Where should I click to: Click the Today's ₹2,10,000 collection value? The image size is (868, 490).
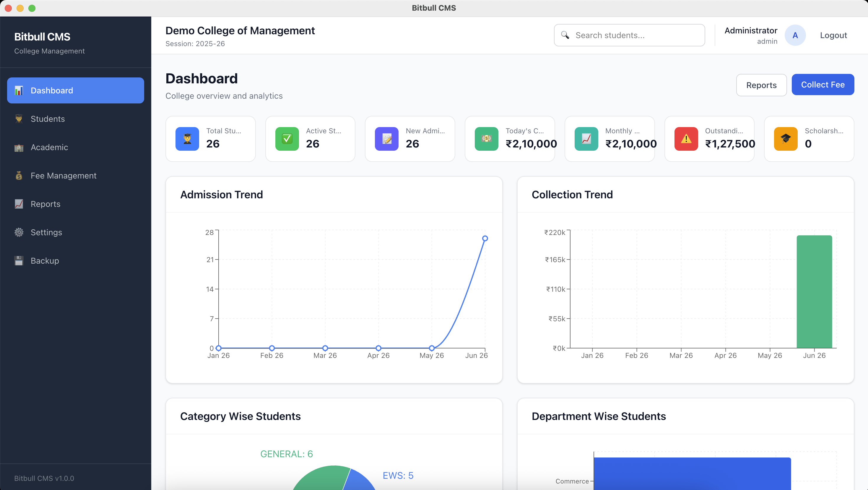click(x=531, y=144)
